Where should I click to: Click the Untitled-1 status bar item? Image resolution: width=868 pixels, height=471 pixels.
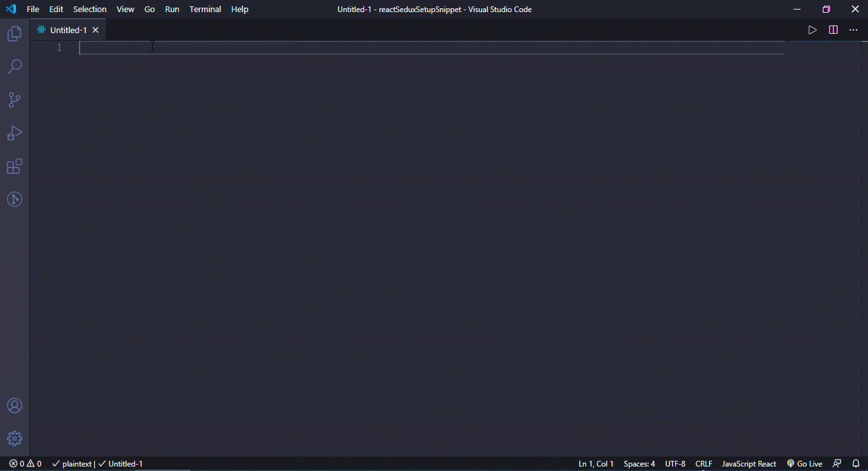120,464
